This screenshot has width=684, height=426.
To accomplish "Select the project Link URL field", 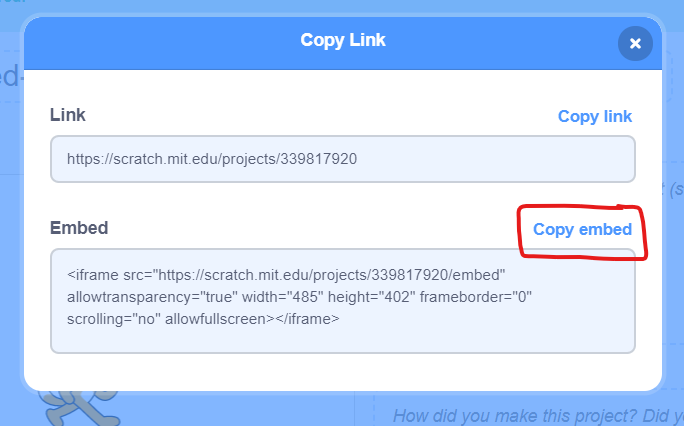I will click(x=342, y=159).
